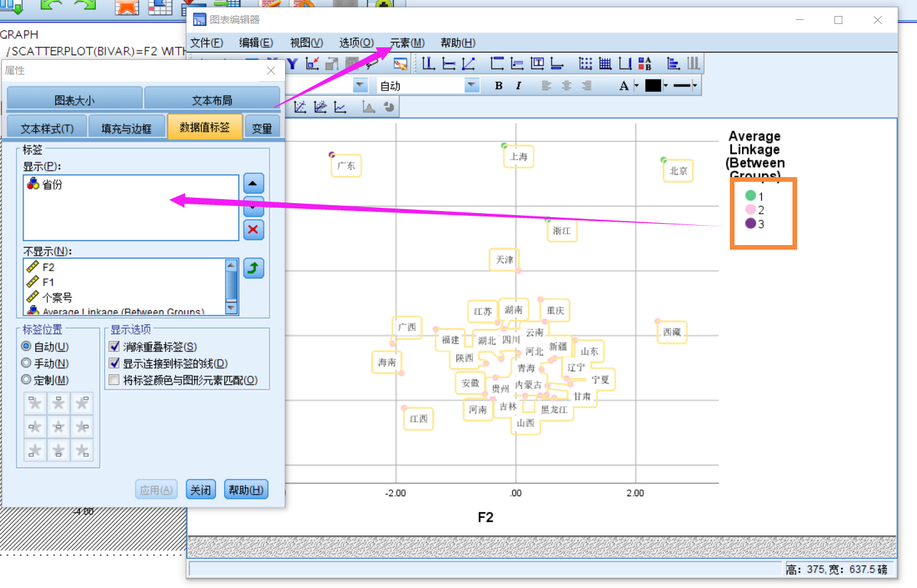This screenshot has width=917, height=588.
Task: Open the 帮助 menu in chart editor
Action: pos(458,43)
